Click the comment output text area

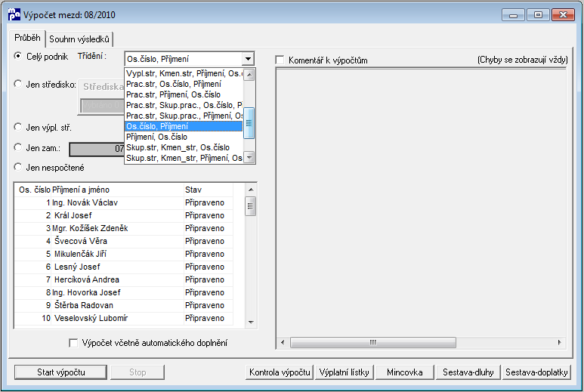click(421, 203)
